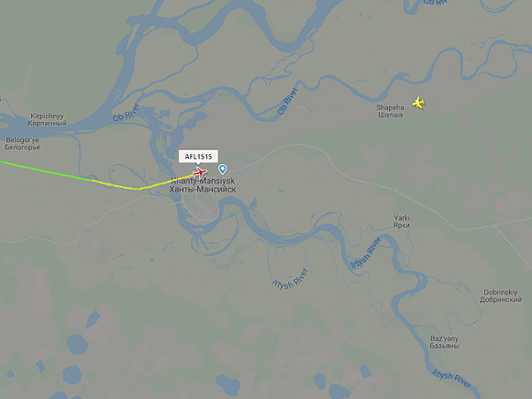Click the yellow segment of flight trail
This screenshot has height=399, width=532.
(139, 187)
